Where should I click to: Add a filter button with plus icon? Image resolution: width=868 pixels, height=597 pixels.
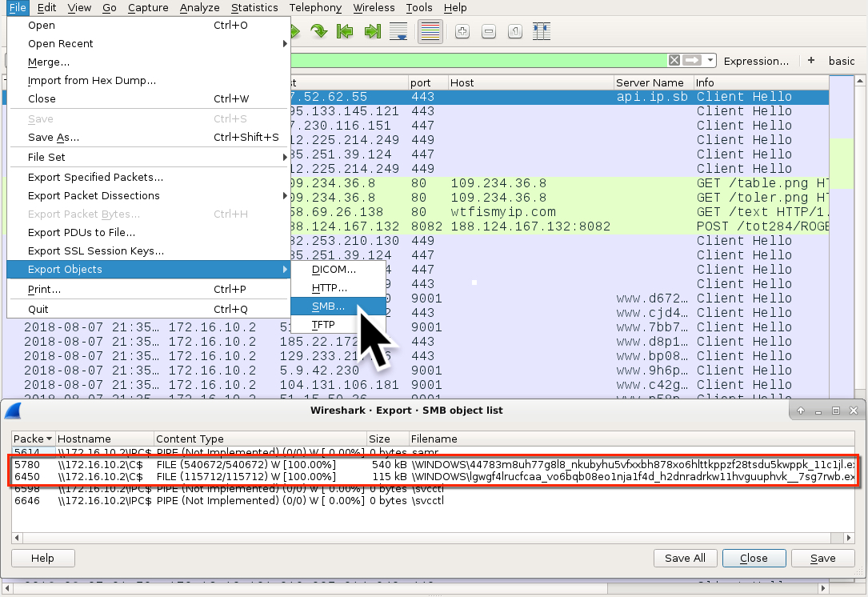(x=811, y=60)
